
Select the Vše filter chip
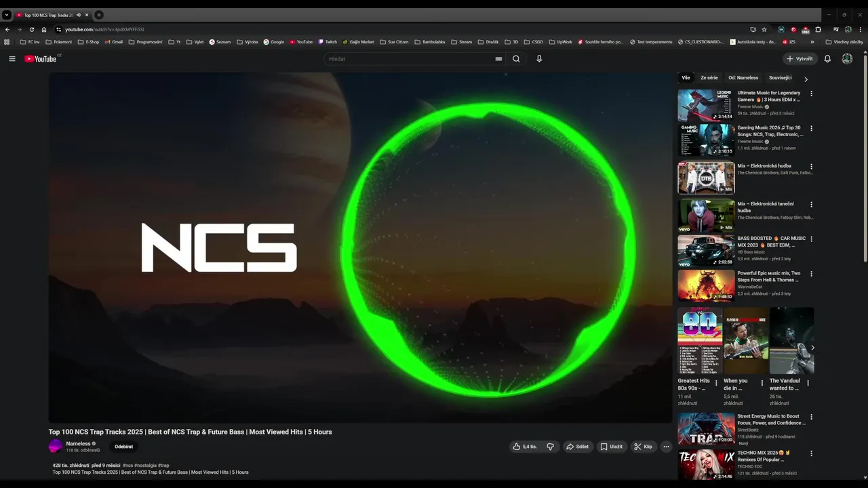point(686,78)
